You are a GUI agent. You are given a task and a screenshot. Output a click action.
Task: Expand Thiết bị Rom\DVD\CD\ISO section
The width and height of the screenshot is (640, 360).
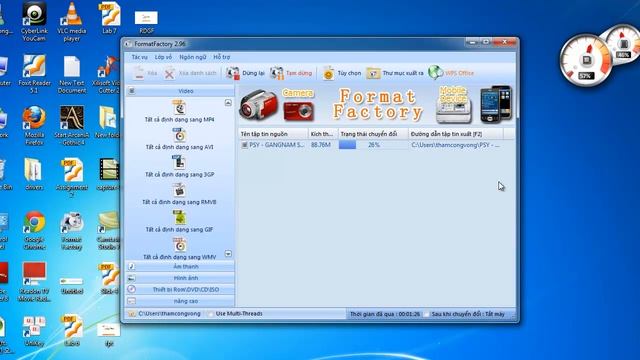[180, 289]
